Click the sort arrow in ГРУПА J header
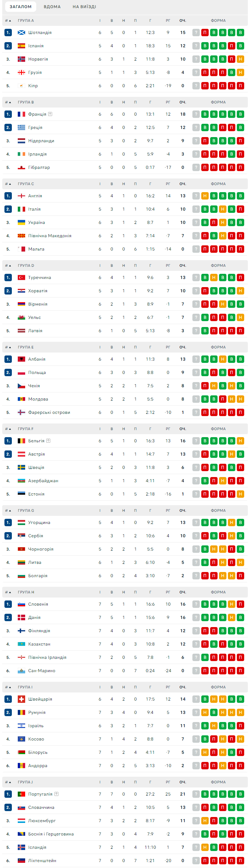249x868 pixels. [x=10, y=782]
